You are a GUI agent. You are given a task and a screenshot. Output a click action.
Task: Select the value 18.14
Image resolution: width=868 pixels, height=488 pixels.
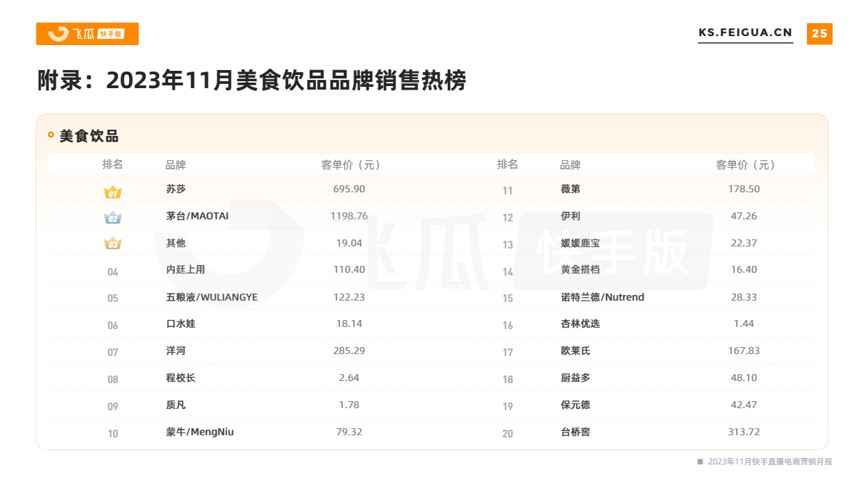click(x=349, y=323)
